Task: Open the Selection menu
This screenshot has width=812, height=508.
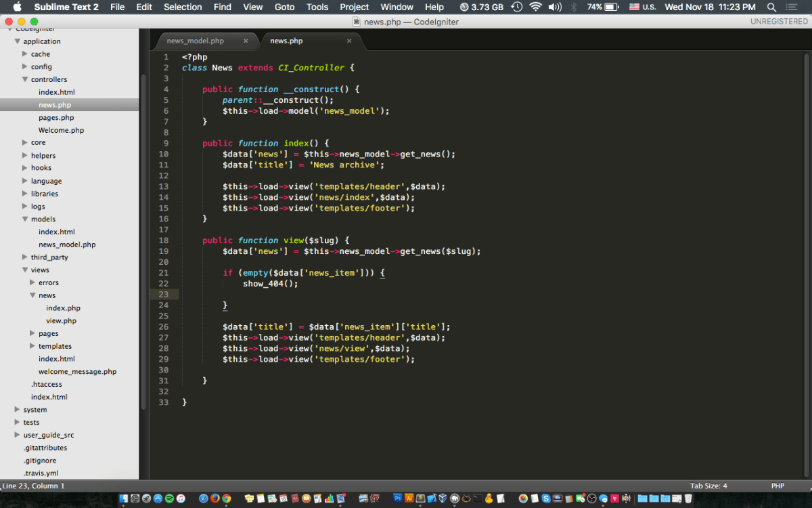Action: pyautogui.click(x=183, y=7)
